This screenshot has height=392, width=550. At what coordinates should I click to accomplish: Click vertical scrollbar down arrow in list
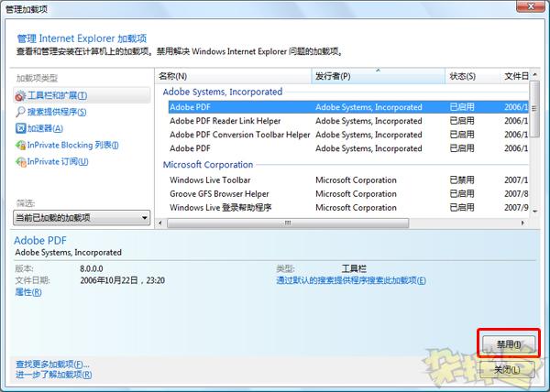point(534,212)
